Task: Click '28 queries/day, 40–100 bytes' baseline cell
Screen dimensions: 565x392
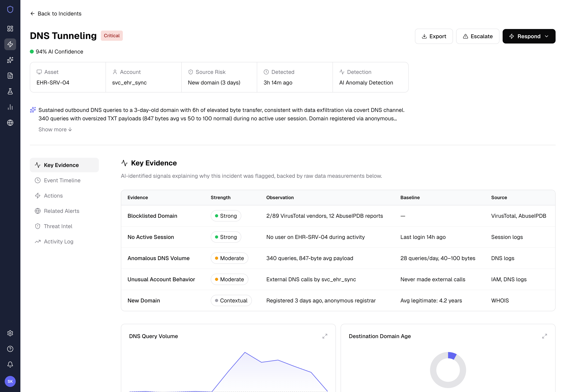Action: click(438, 258)
